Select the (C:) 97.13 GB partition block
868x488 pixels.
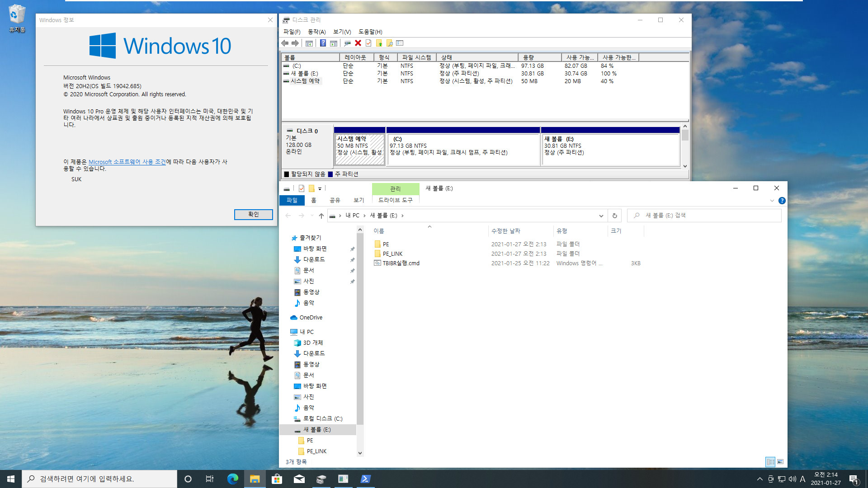tap(463, 147)
